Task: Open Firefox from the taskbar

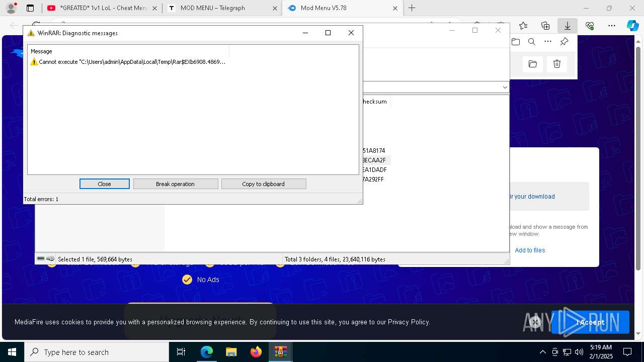Action: pos(256,352)
